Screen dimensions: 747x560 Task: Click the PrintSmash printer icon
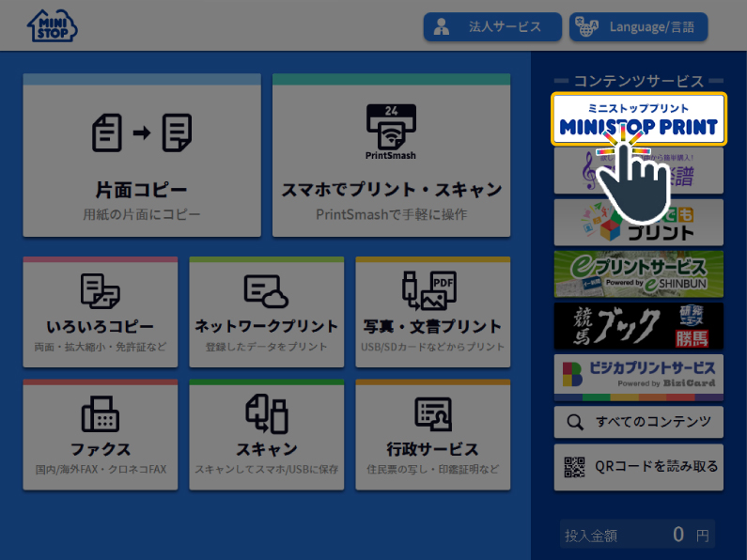pos(391,132)
